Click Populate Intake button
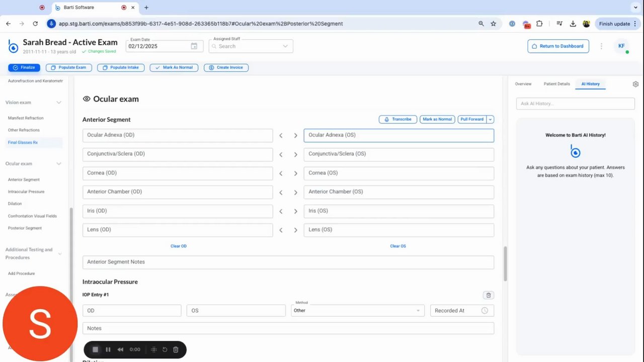The height and width of the screenshot is (362, 644). pyautogui.click(x=121, y=67)
